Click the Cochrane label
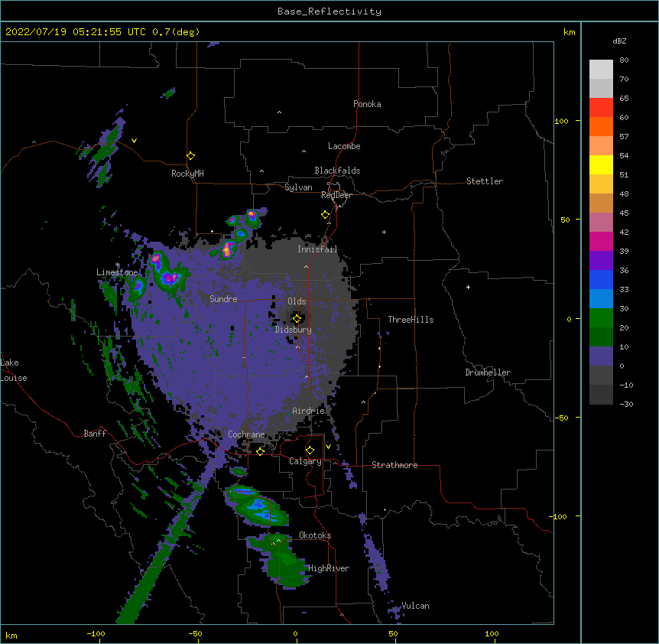Image resolution: width=659 pixels, height=644 pixels. tap(246, 434)
